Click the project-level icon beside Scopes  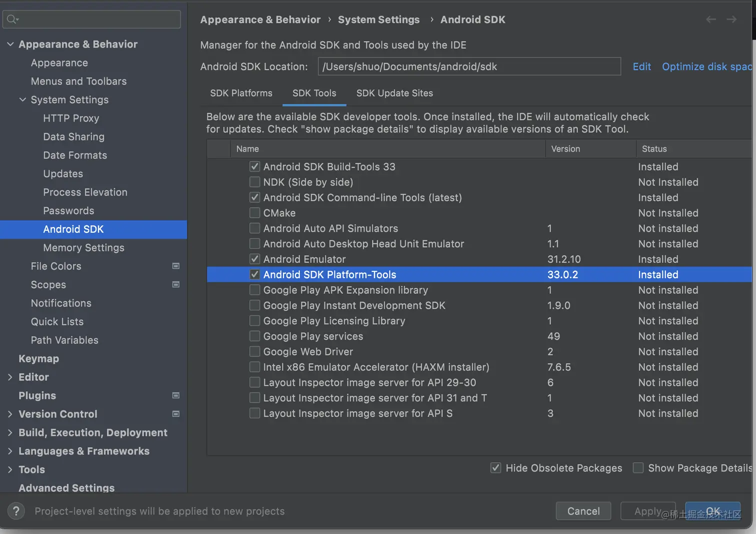[176, 285]
